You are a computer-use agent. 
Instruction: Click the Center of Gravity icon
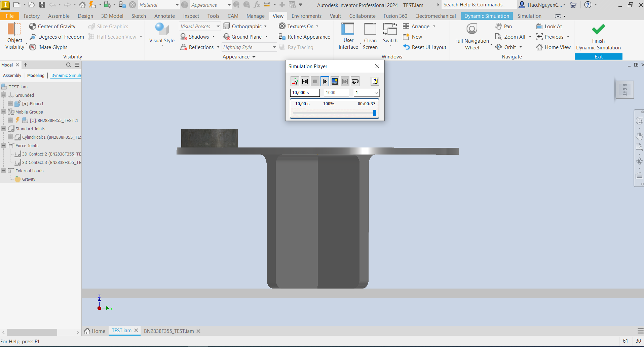pos(33,27)
